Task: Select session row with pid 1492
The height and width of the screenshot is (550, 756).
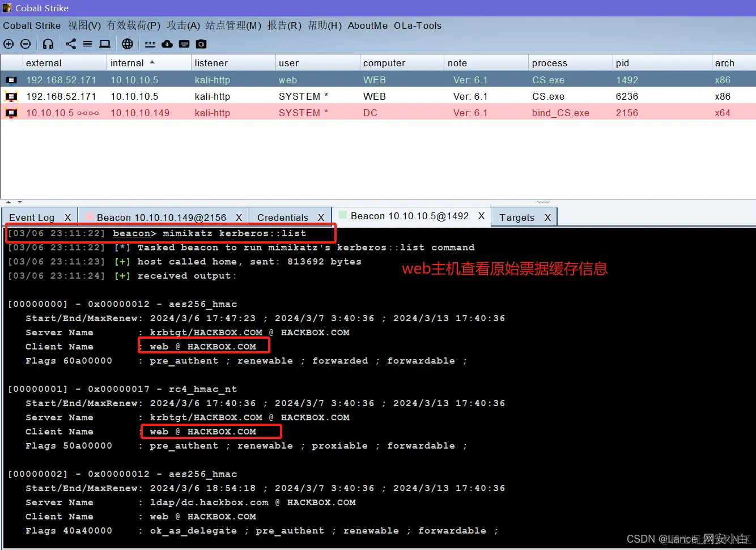Action: click(378, 80)
